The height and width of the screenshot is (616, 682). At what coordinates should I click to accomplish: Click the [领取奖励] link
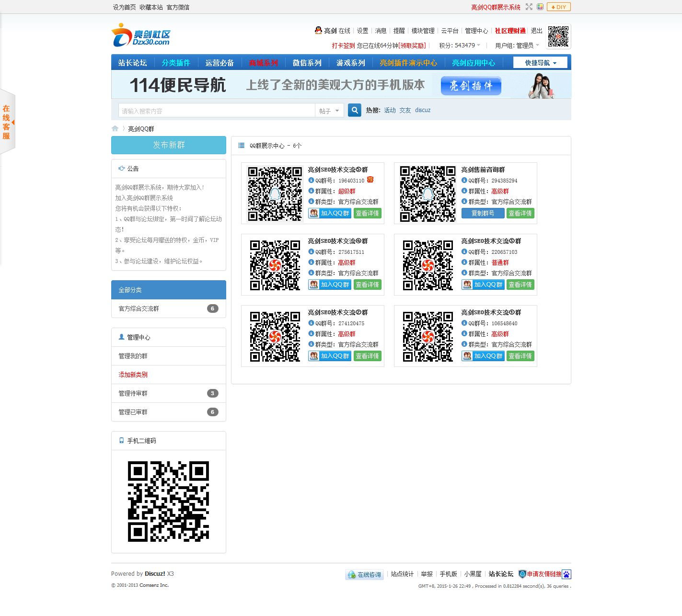point(412,46)
